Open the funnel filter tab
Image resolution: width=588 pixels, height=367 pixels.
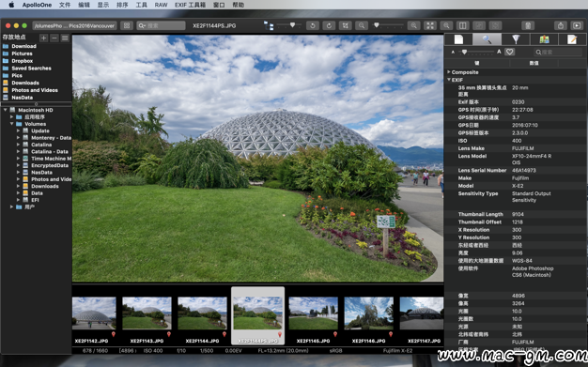click(x=516, y=39)
